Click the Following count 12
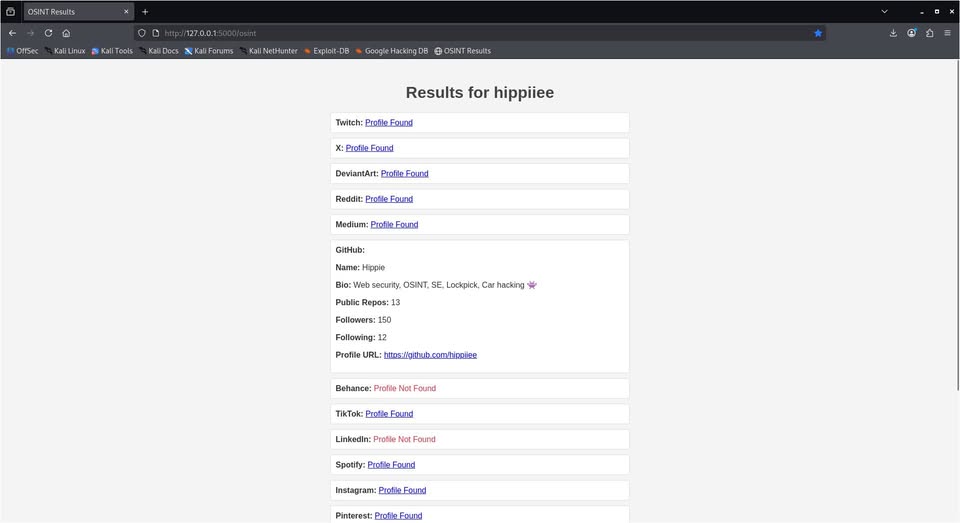960x523 pixels. click(x=382, y=337)
